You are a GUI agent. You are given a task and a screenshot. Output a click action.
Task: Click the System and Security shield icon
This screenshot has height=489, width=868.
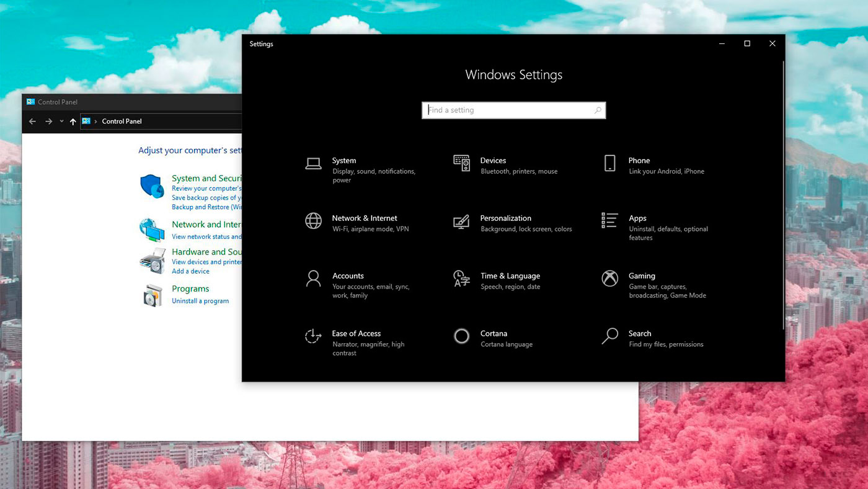pyautogui.click(x=152, y=186)
